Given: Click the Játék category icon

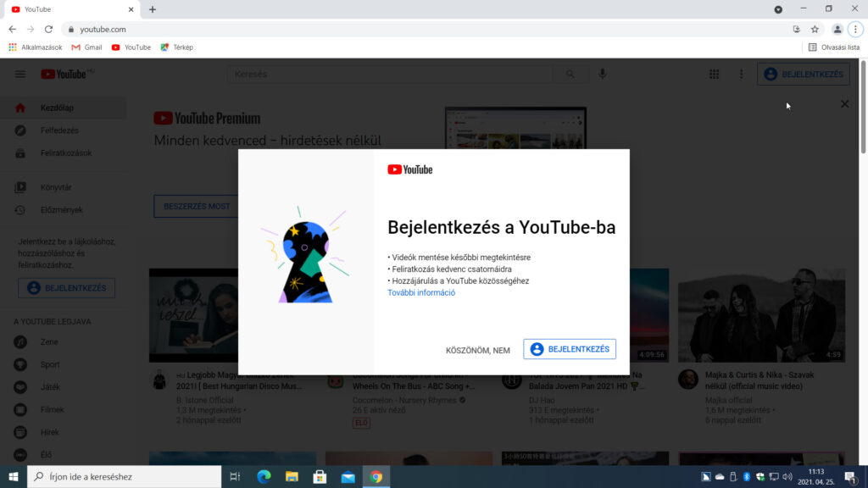Looking at the screenshot, I should pyautogui.click(x=20, y=387).
